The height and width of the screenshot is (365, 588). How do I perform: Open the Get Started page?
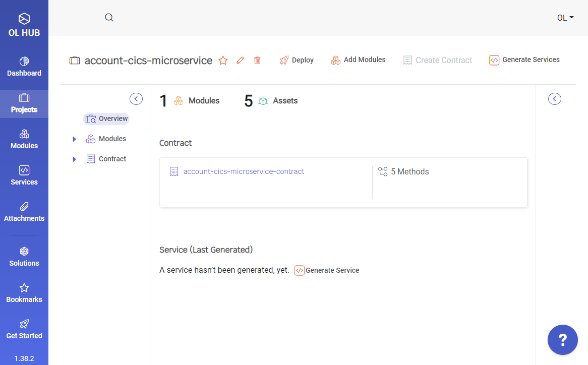(x=24, y=329)
